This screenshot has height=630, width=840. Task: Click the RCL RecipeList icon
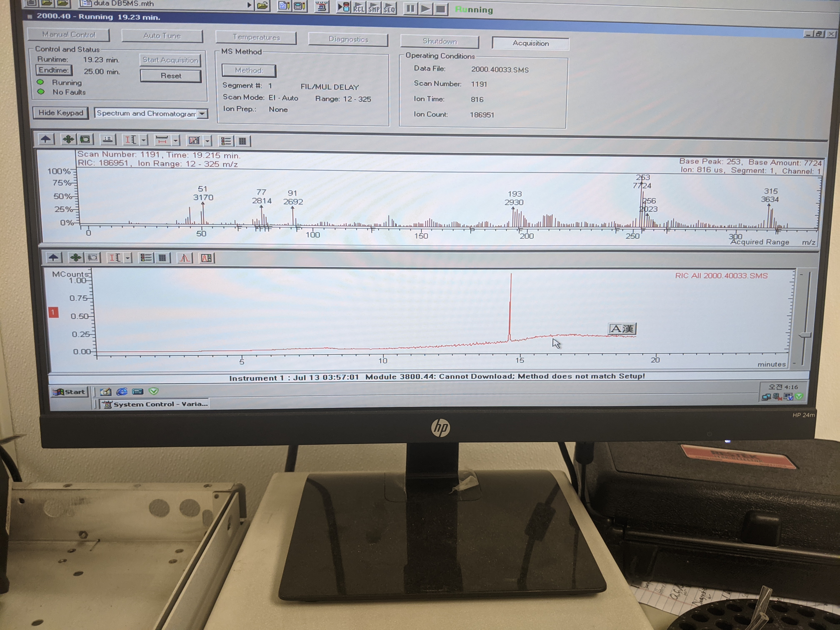(359, 7)
